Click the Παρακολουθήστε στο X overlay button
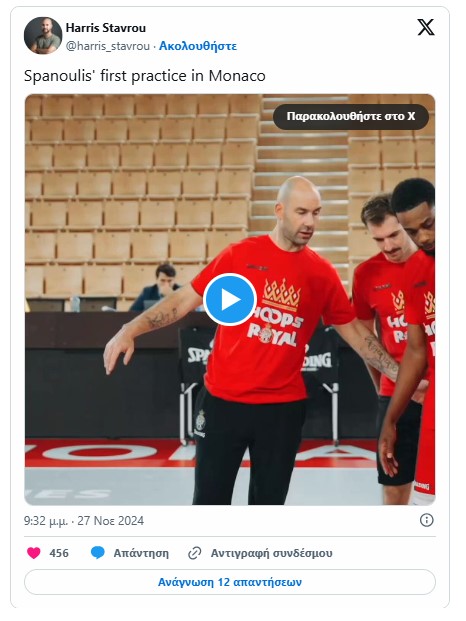466x621 pixels. point(351,116)
